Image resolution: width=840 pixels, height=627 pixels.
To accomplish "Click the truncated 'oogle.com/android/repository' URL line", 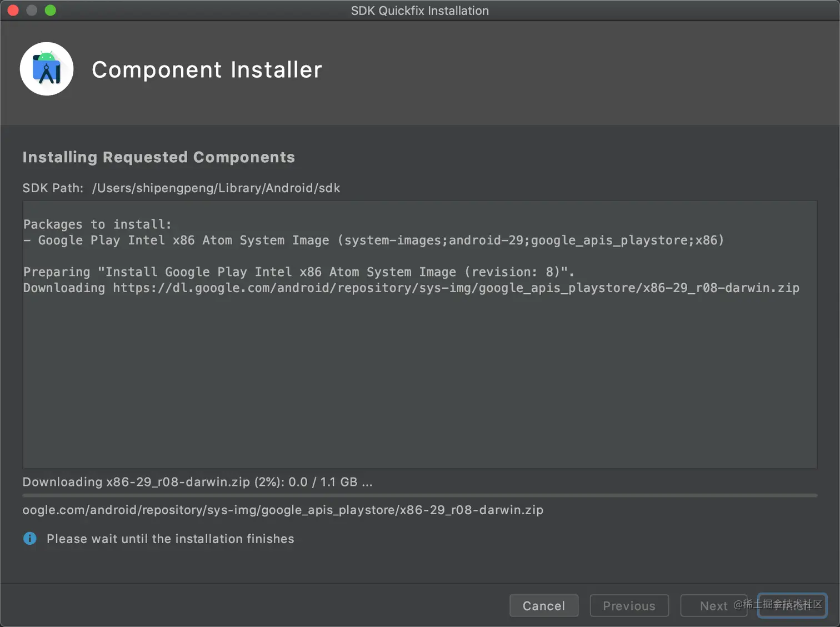I will (283, 510).
